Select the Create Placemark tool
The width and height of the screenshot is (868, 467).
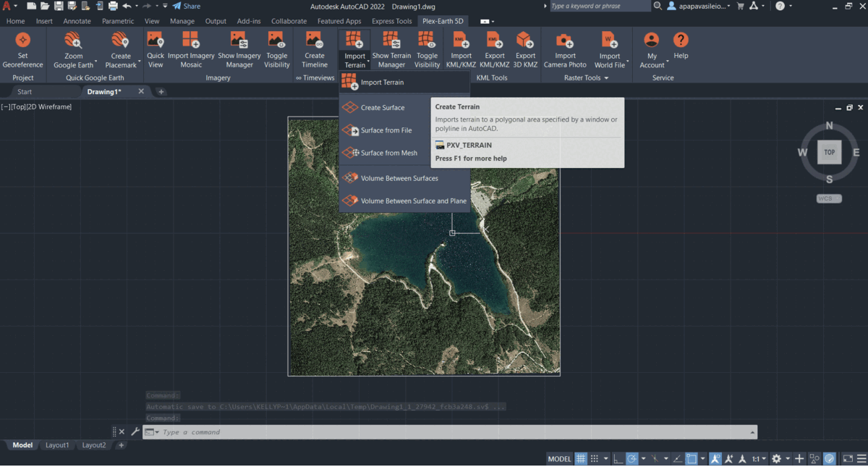pos(121,49)
